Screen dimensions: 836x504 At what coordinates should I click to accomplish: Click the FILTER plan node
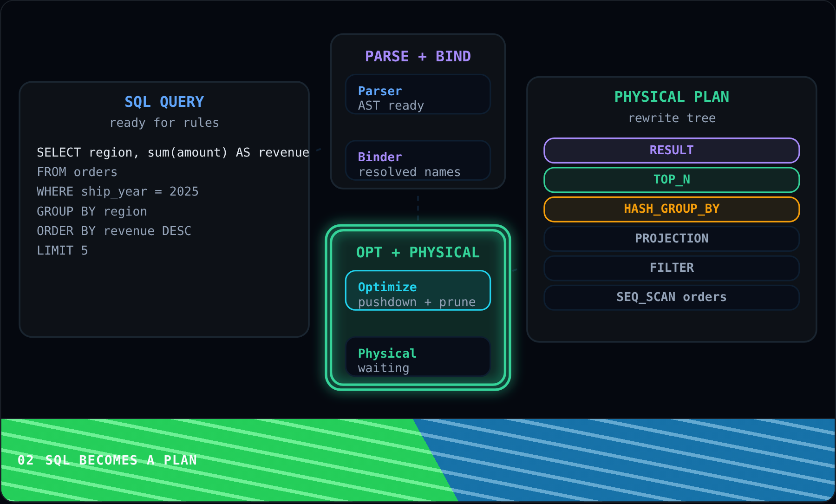(x=672, y=268)
